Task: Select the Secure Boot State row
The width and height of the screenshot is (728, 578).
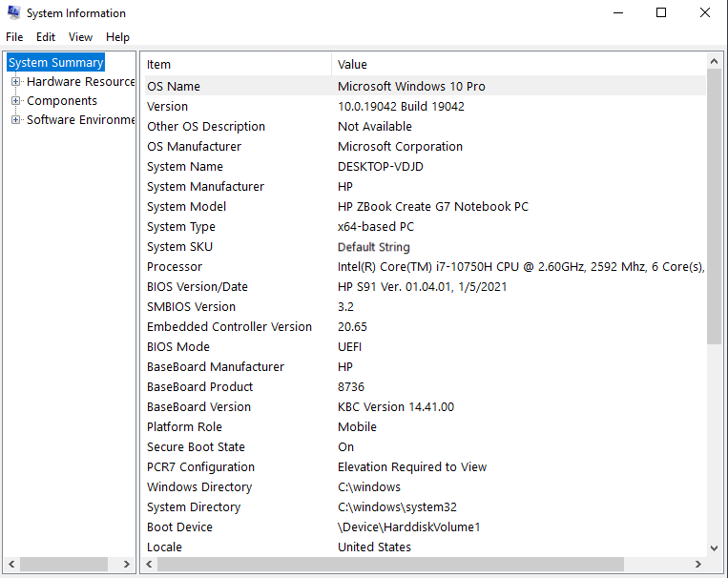Action: pos(426,446)
